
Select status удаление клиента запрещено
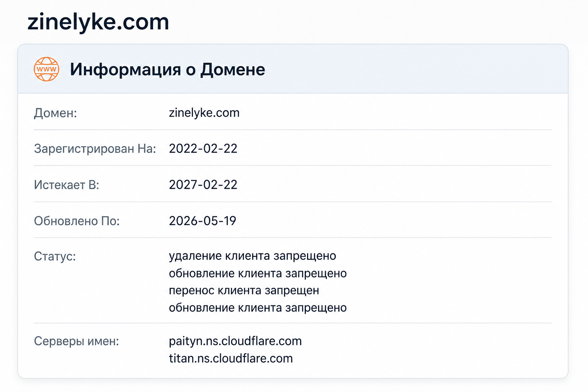tap(253, 256)
